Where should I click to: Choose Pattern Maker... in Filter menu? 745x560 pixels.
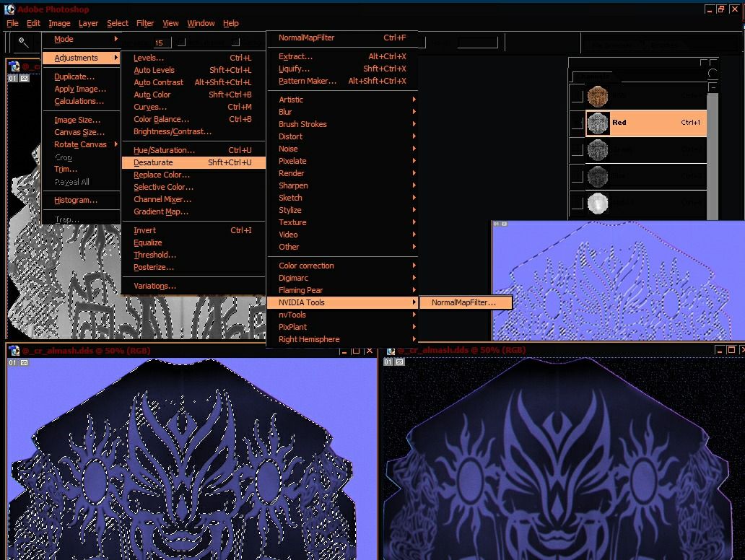(342, 81)
